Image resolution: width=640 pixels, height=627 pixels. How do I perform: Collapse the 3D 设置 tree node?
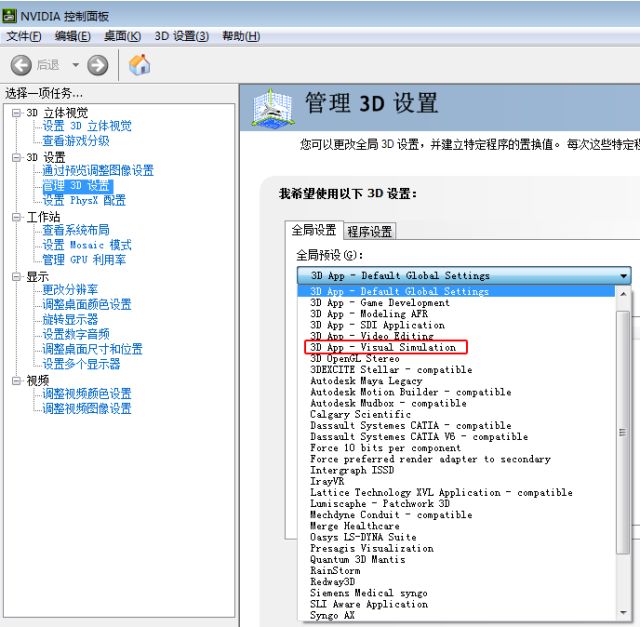(x=16, y=157)
